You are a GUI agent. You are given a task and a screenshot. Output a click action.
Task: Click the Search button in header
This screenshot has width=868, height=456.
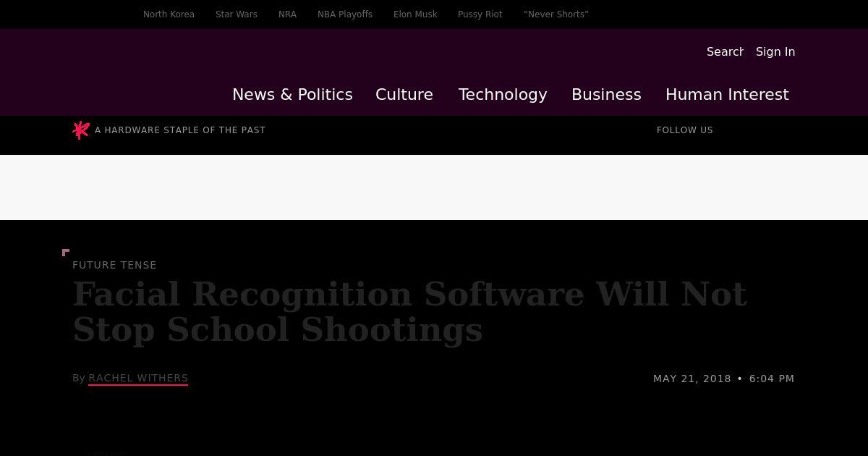point(725,51)
